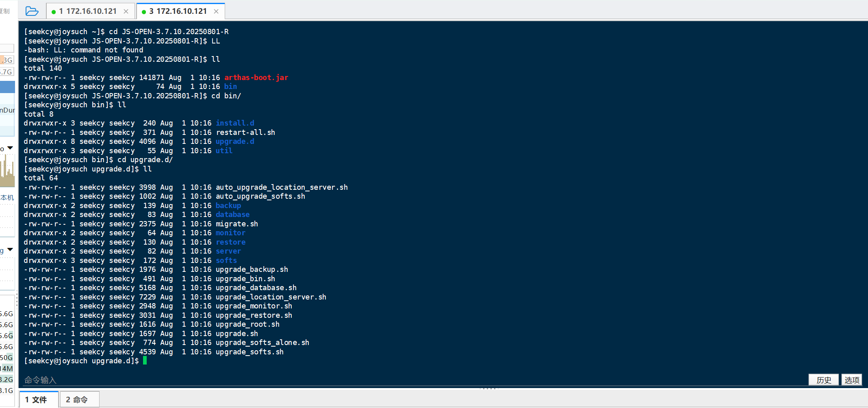Open the connection manager folder icon
Viewport: 868px width, 408px height.
pyautogui.click(x=32, y=11)
